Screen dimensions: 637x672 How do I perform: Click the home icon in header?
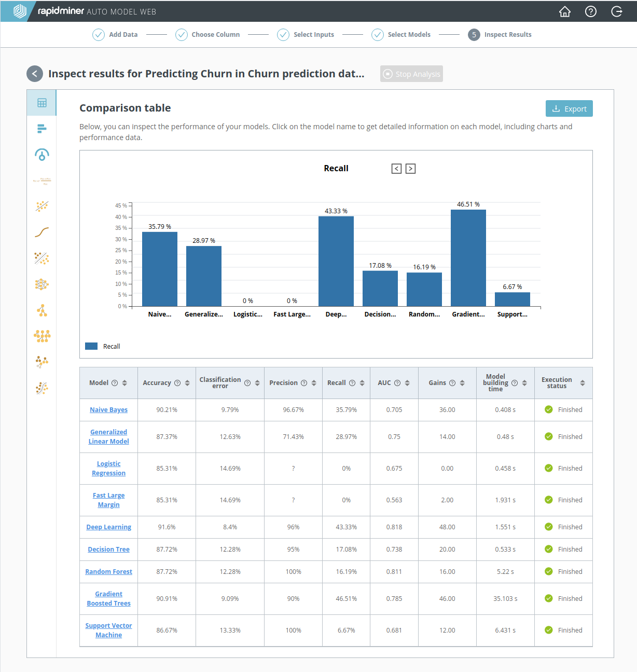[x=565, y=11]
